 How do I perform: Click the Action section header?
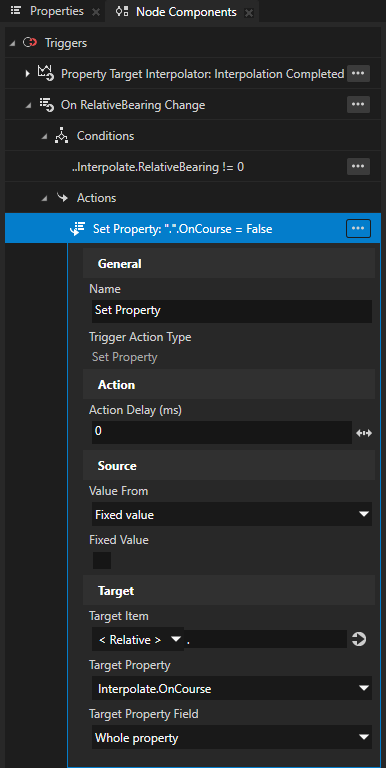[x=229, y=384]
